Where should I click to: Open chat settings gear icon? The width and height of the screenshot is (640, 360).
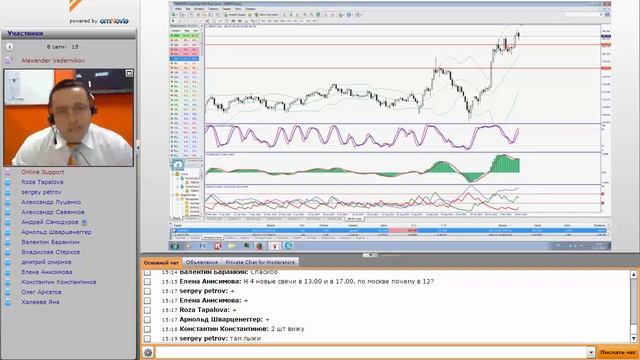[148, 352]
